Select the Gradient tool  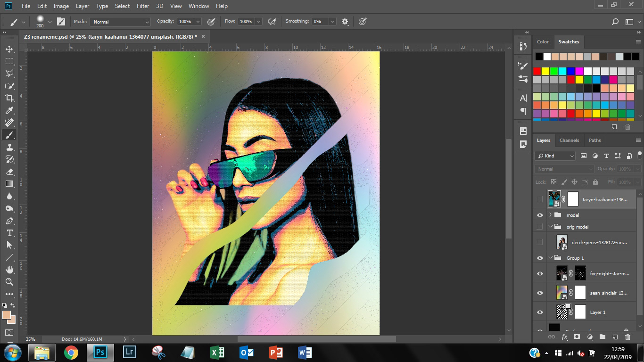9,184
